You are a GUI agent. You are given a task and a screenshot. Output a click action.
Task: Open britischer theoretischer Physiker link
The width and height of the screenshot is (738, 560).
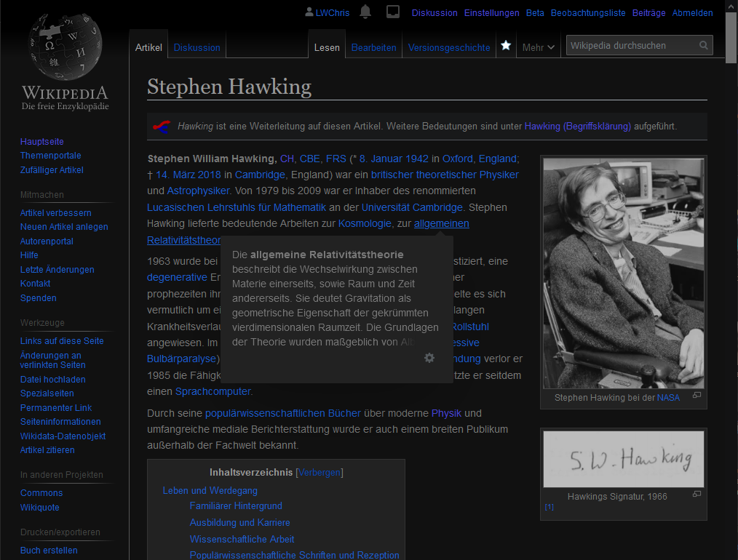(x=445, y=175)
